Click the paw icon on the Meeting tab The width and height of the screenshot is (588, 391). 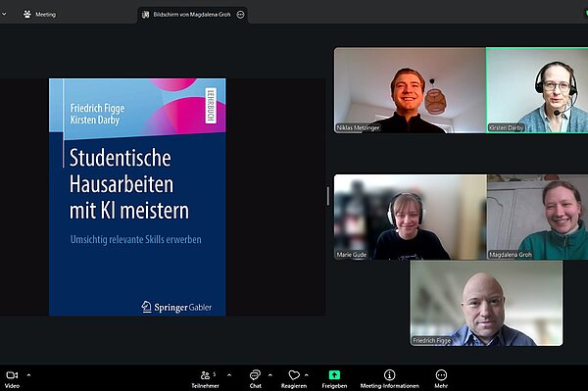coord(27,15)
